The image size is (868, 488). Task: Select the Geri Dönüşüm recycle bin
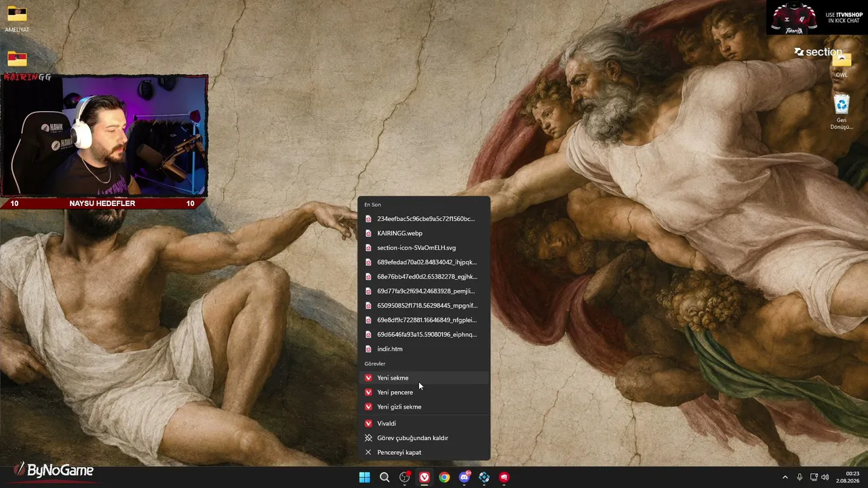point(842,112)
